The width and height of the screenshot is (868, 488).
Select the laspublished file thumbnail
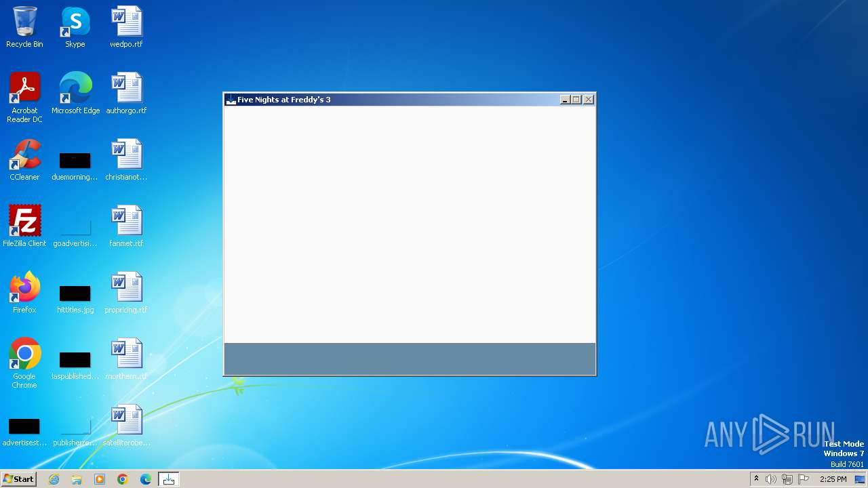tap(75, 366)
